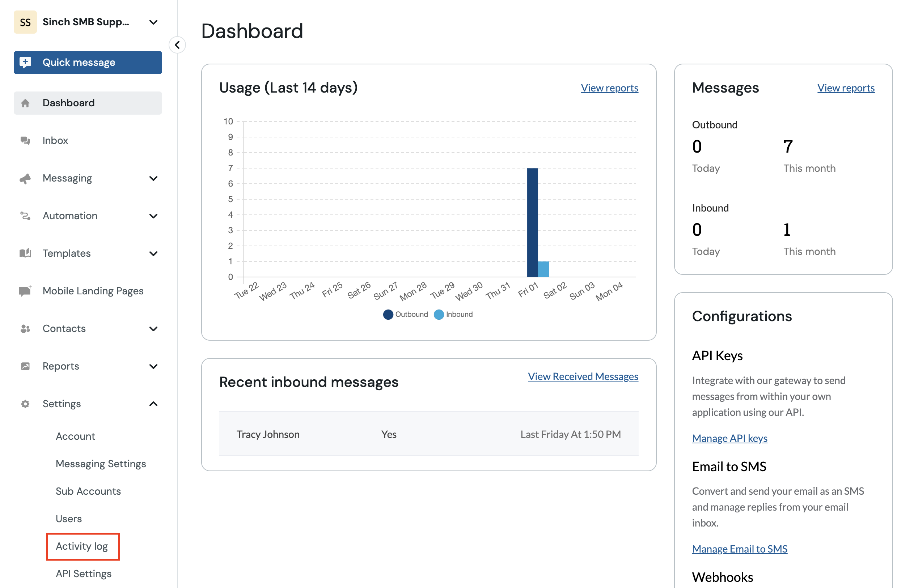Open the Activity log page
This screenshot has width=914, height=588.
pyautogui.click(x=82, y=546)
